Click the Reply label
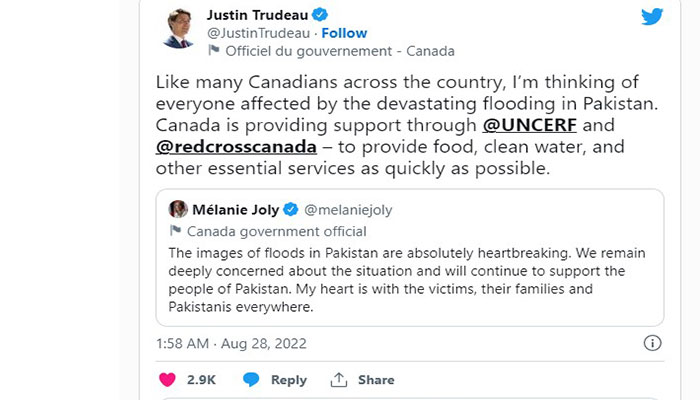 click(x=289, y=380)
